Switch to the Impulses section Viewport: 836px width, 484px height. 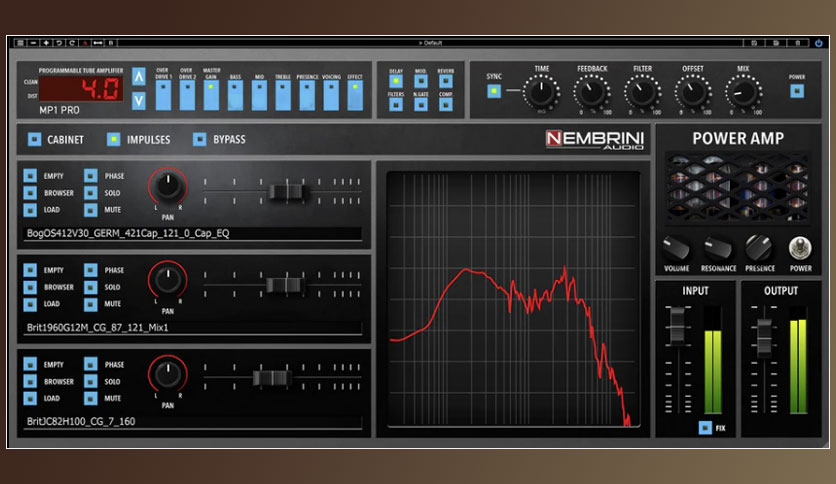(x=113, y=140)
